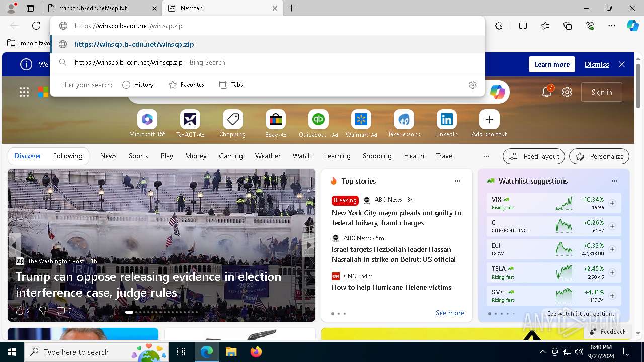This screenshot has width=644, height=362.
Task: Add DJI to watchlist
Action: [612, 249]
